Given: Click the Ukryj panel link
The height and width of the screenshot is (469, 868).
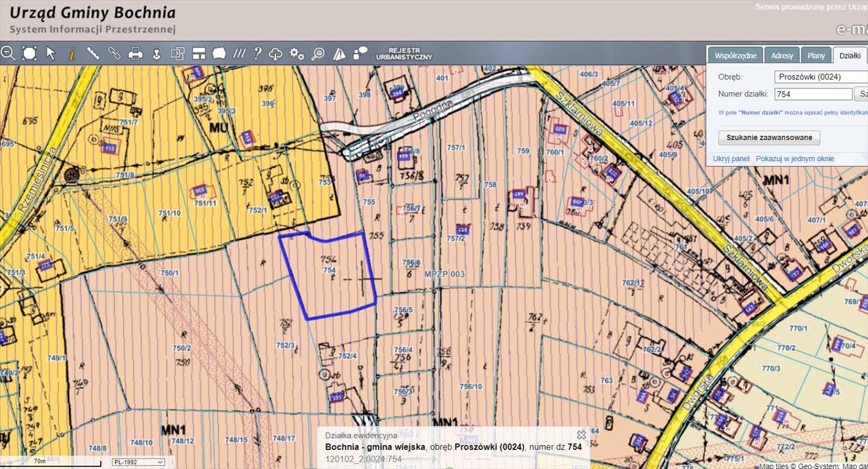Looking at the screenshot, I should [x=731, y=159].
